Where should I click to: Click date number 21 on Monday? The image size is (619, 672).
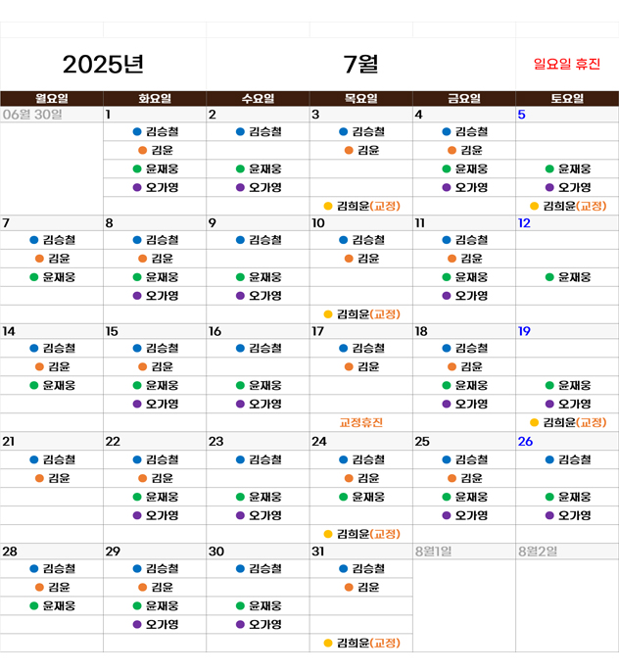pyautogui.click(x=8, y=442)
